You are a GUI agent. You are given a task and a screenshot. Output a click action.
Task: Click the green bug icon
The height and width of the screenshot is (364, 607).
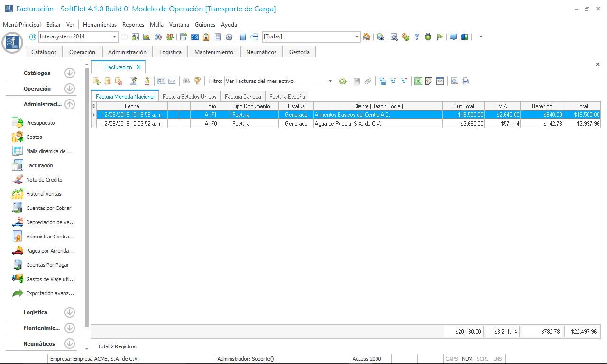(428, 37)
